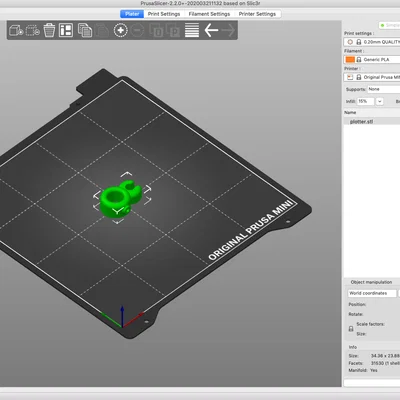Click the Simple mode button
400x400 pixels.
389,25
